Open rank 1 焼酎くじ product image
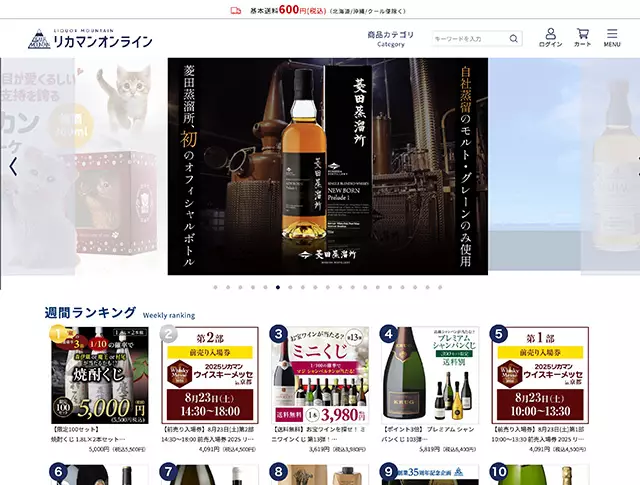This screenshot has width=640, height=485. pyautogui.click(x=100, y=375)
